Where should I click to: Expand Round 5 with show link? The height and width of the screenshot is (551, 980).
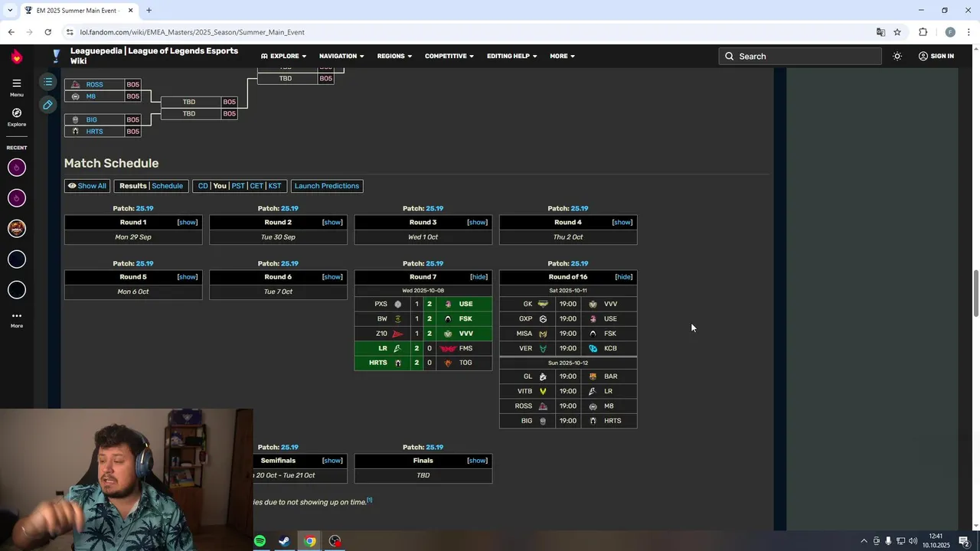(x=188, y=277)
